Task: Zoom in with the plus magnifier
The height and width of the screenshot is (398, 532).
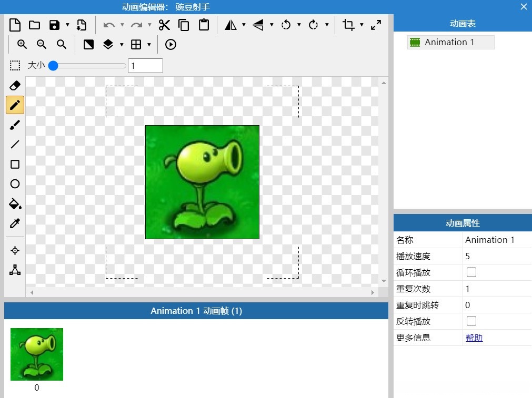Action: click(22, 44)
